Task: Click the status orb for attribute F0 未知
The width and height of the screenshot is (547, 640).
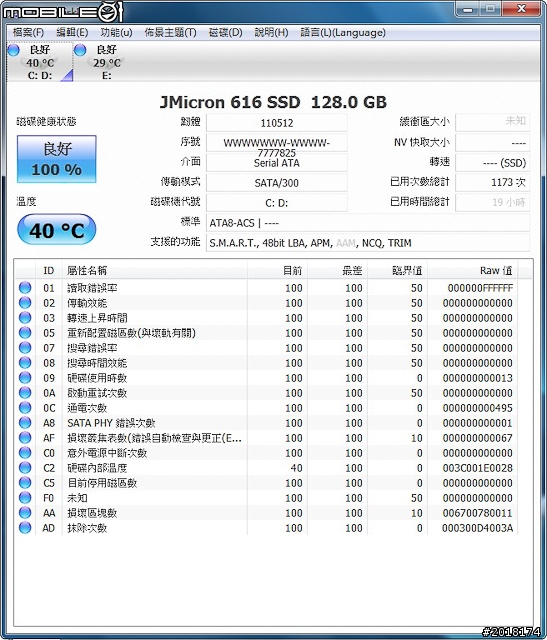Action: coord(25,498)
